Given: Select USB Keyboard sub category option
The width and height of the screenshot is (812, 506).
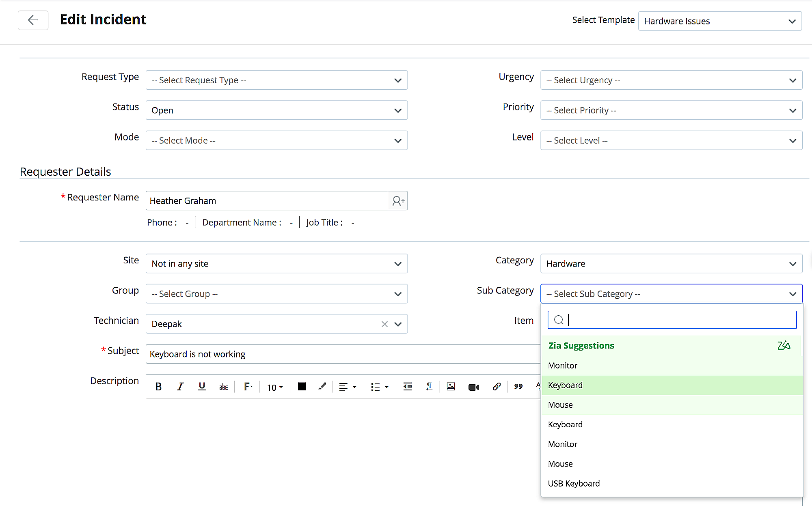Looking at the screenshot, I should click(x=574, y=484).
